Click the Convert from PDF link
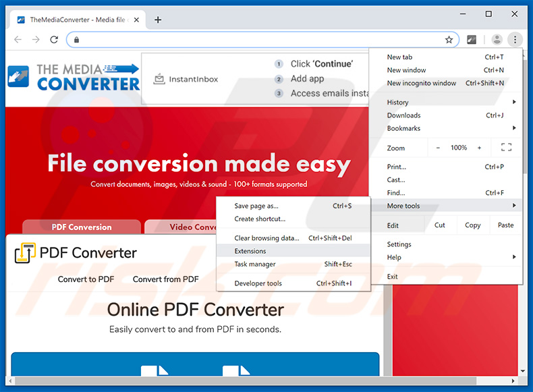 point(165,279)
